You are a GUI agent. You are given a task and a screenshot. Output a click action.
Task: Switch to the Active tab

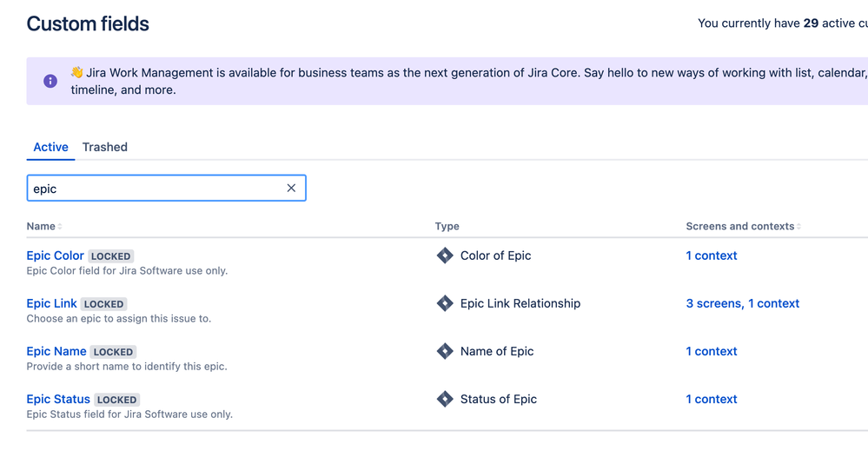[50, 147]
